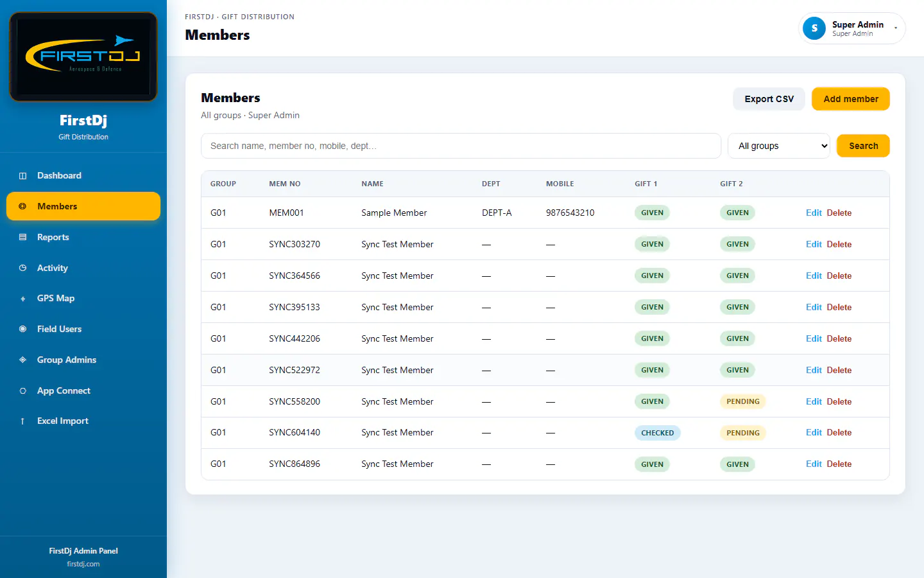The height and width of the screenshot is (578, 924).
Task: Click the Activity clock icon
Action: 22,268
